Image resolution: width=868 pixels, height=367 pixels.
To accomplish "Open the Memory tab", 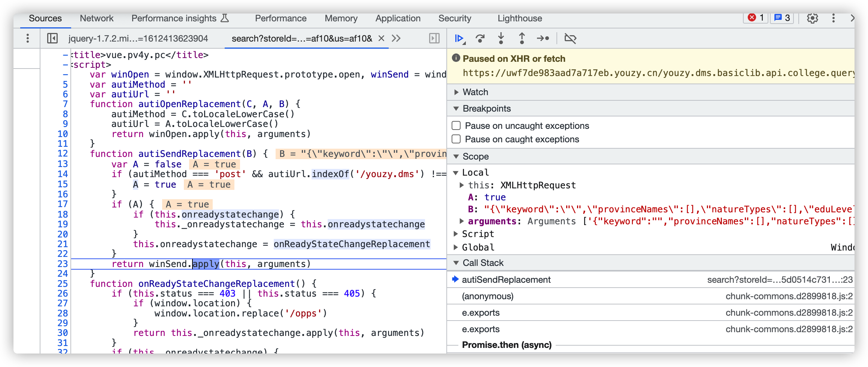I will pos(341,18).
